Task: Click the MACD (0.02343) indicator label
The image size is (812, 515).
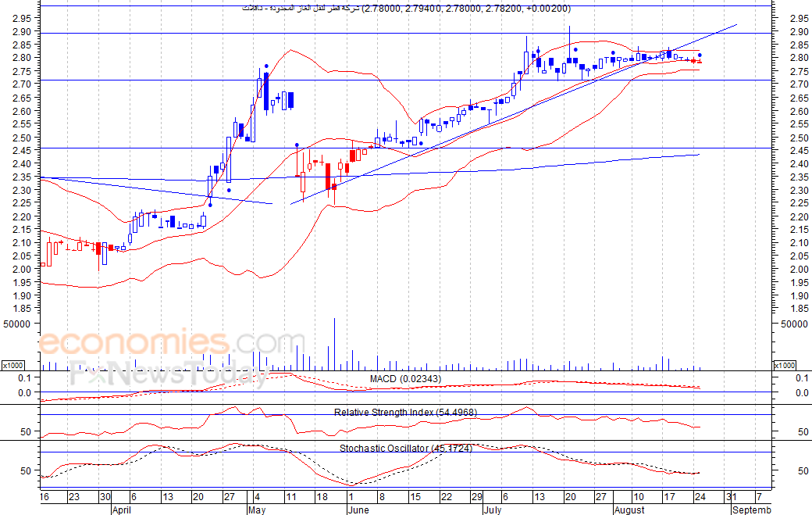Action: (x=405, y=379)
